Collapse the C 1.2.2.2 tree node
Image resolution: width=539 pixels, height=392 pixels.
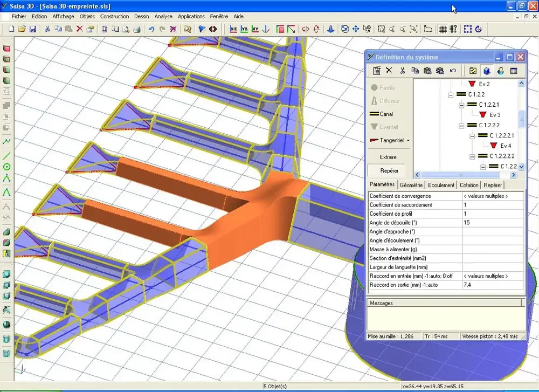[462, 126]
